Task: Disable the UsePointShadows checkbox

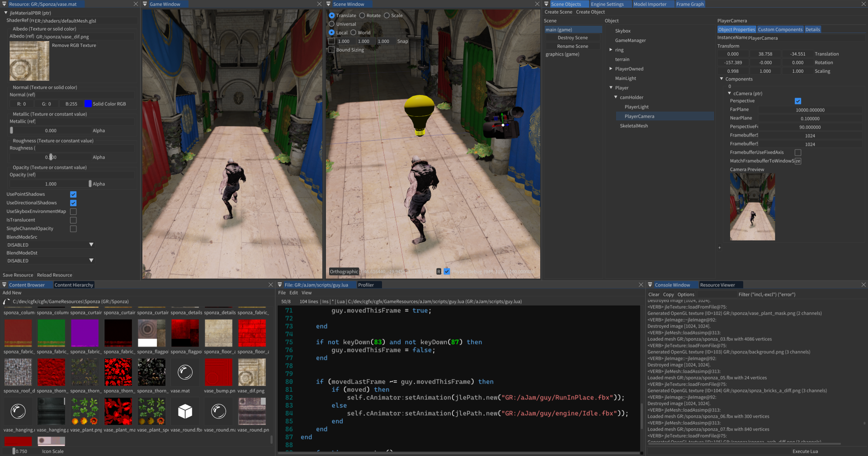Action: pos(73,194)
